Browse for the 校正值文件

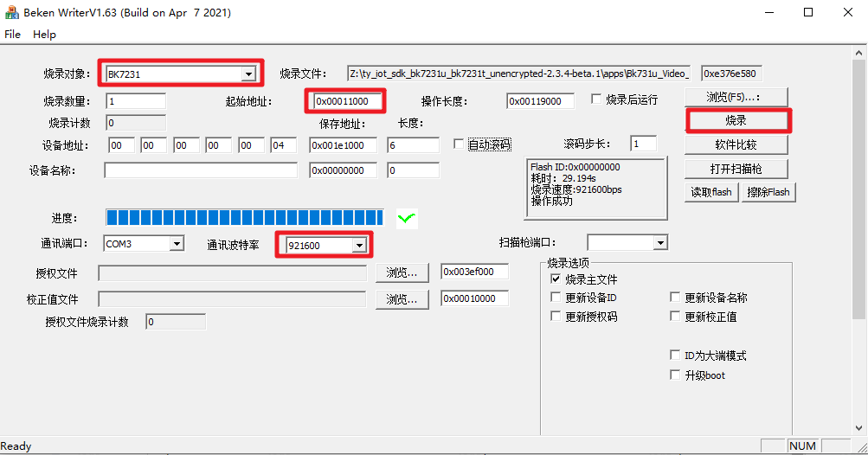click(402, 299)
